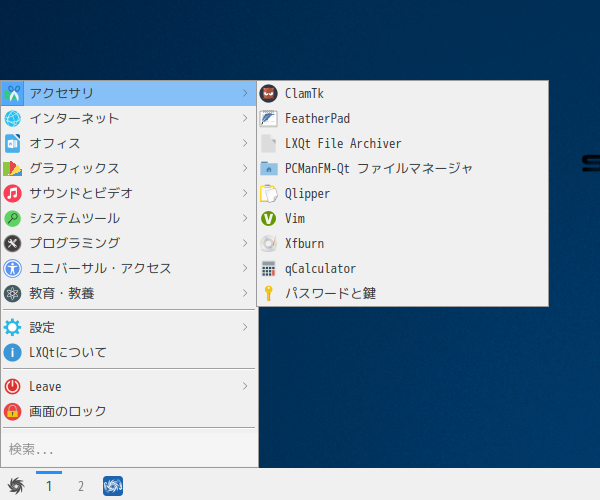Click the ClamTk owl icon
600x500 pixels.
(268, 93)
